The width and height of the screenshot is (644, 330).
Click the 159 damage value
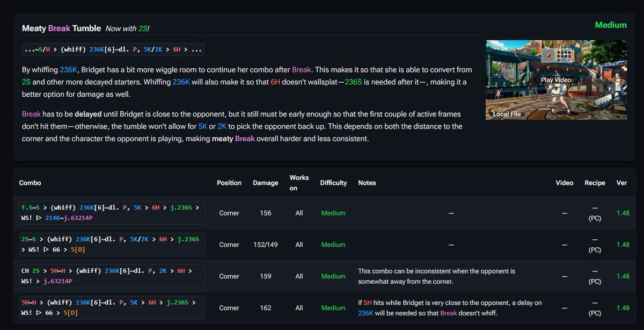266,276
